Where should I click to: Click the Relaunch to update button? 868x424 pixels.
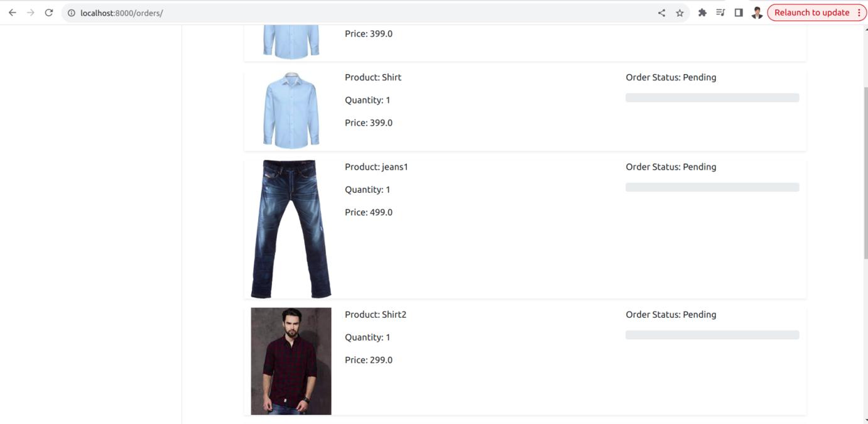coord(810,12)
